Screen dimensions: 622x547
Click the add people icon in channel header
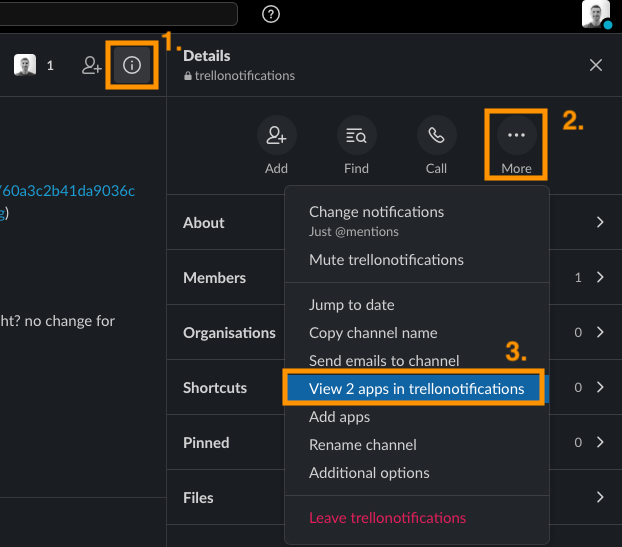click(92, 65)
